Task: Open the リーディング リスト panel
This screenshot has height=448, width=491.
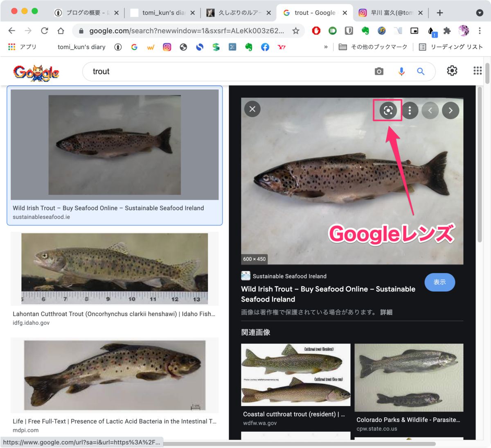Action: [x=451, y=47]
